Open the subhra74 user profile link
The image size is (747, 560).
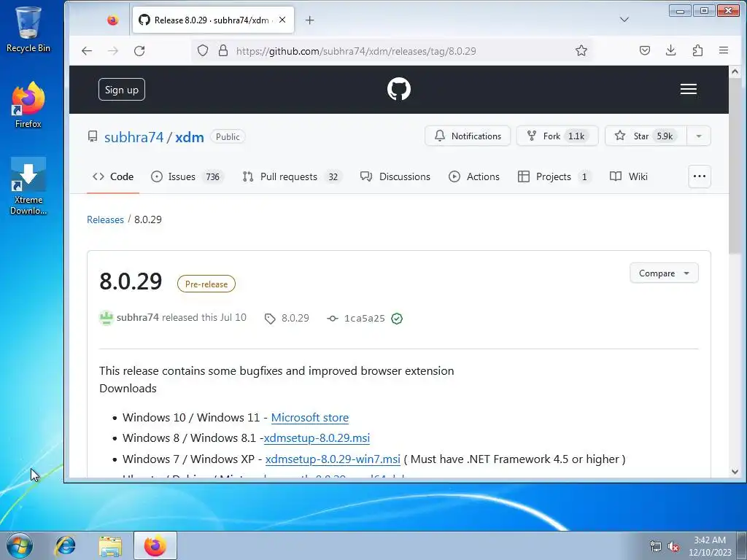(134, 137)
